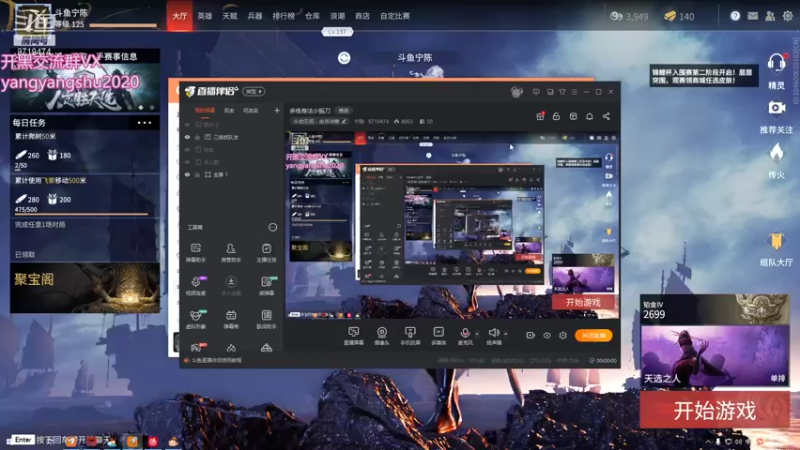Open the 排行榜 leaderboard tab
Viewport: 800px width, 450px height.
coord(284,16)
